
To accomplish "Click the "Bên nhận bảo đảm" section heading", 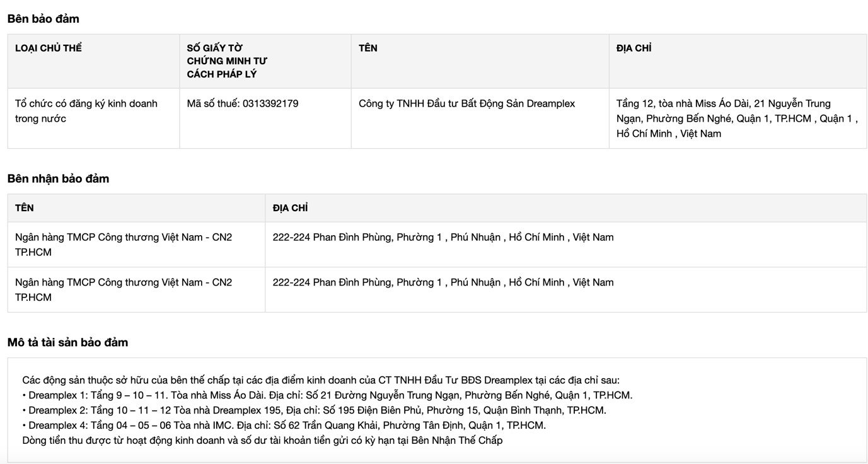I will pyautogui.click(x=59, y=179).
